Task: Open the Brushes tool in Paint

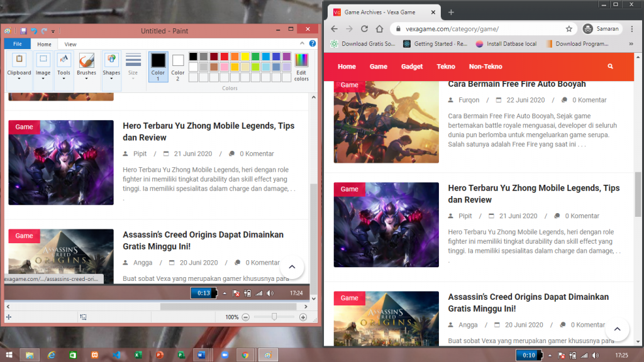Action: (x=87, y=65)
